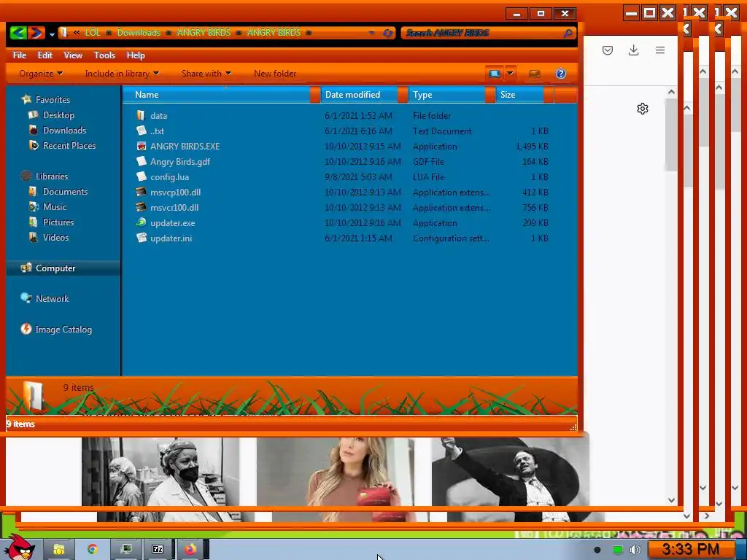Image resolution: width=747 pixels, height=560 pixels.
Task: Open the recent locations dropdown arrow
Action: [x=52, y=34]
